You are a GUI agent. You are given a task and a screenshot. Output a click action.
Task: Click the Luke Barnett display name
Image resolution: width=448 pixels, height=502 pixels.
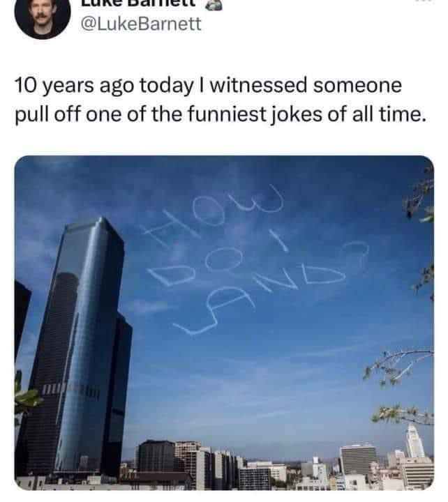coord(138,3)
